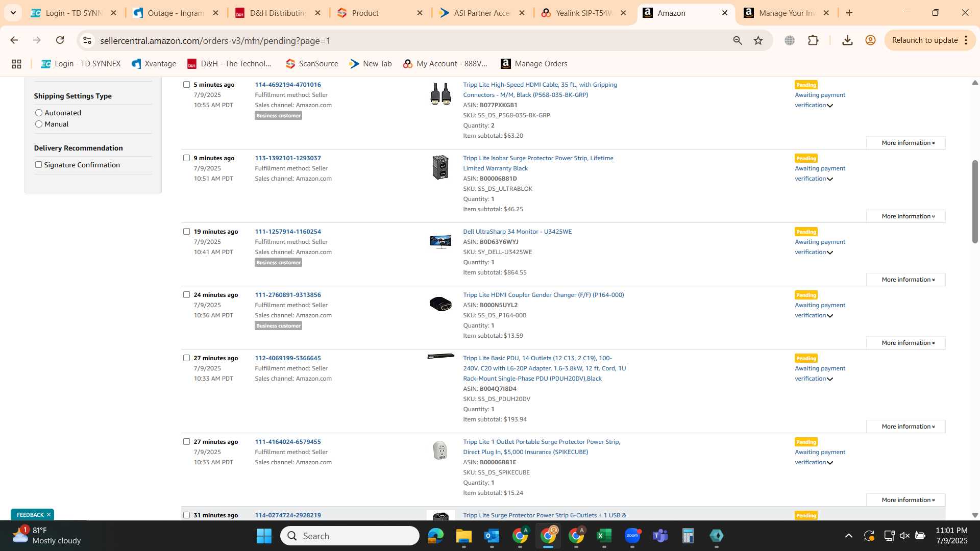
Task: Close the FEEDBACK tab with the X
Action: tap(49, 515)
